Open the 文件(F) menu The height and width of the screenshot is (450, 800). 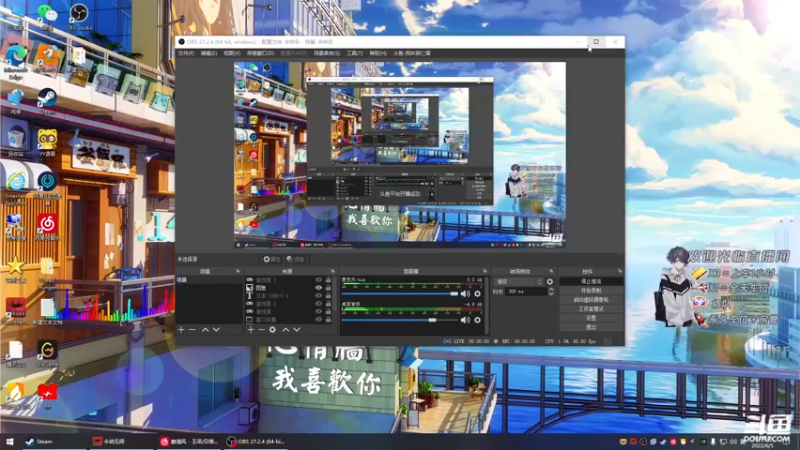186,53
